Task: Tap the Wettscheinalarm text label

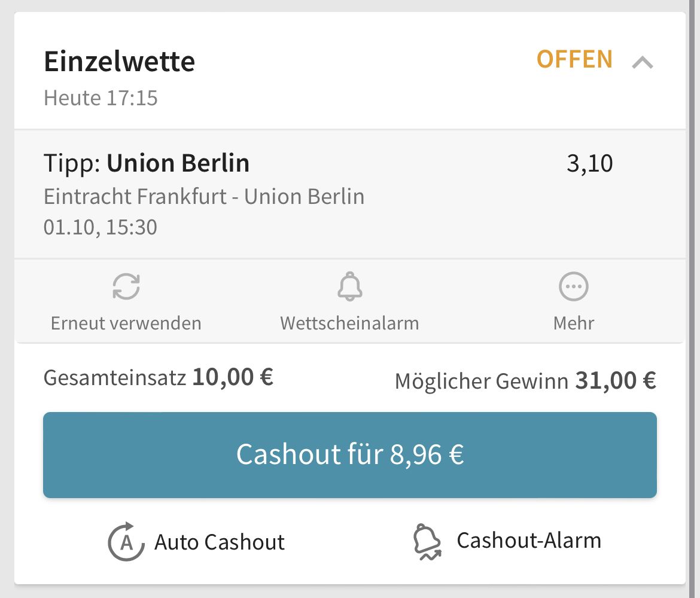Action: [349, 323]
